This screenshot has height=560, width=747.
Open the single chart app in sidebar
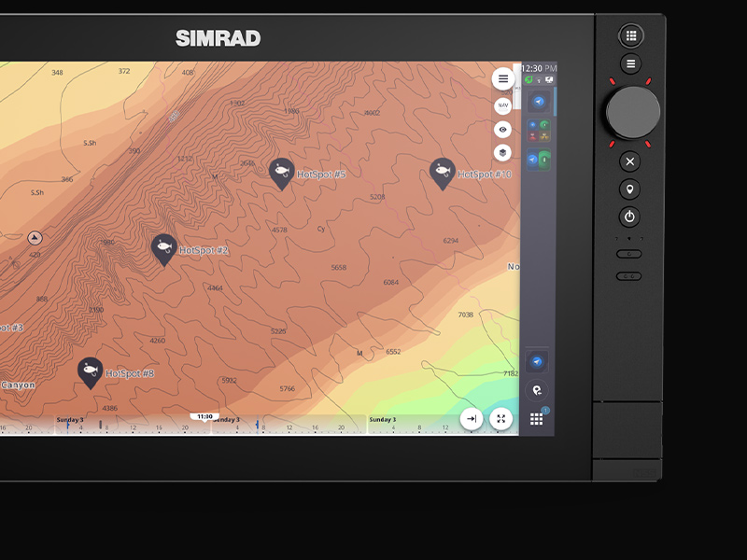[x=538, y=103]
